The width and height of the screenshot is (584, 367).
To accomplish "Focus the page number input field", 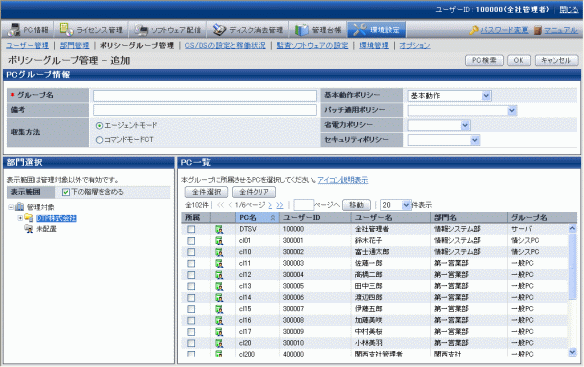I will pyautogui.click(x=303, y=205).
